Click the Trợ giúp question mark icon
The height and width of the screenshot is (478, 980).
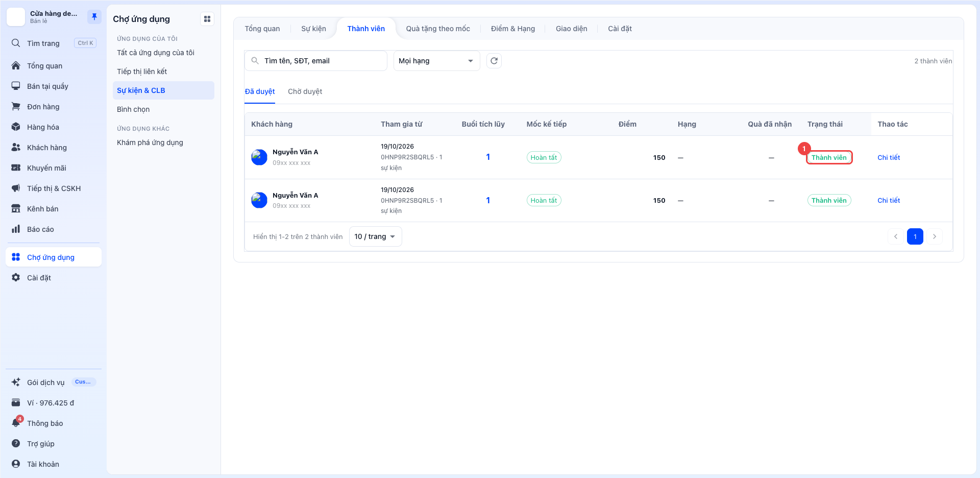[x=16, y=444]
